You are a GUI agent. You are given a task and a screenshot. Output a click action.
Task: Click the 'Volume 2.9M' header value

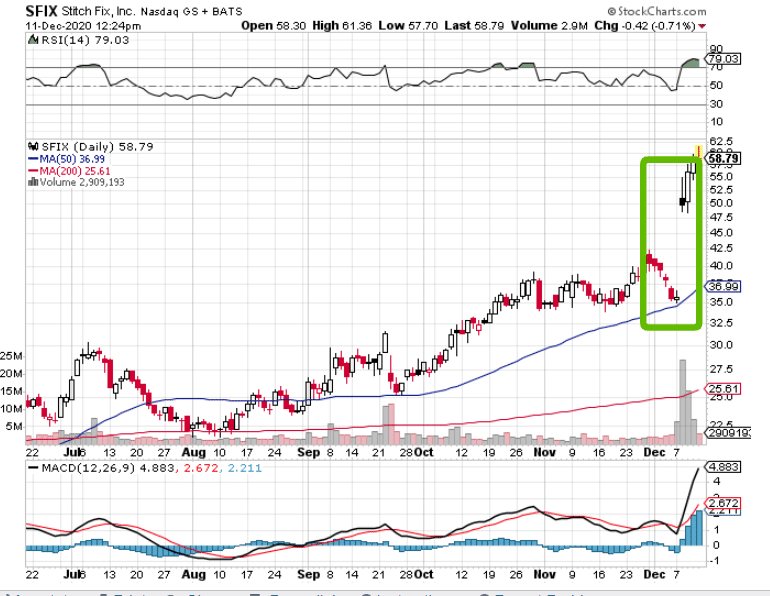pos(549,26)
